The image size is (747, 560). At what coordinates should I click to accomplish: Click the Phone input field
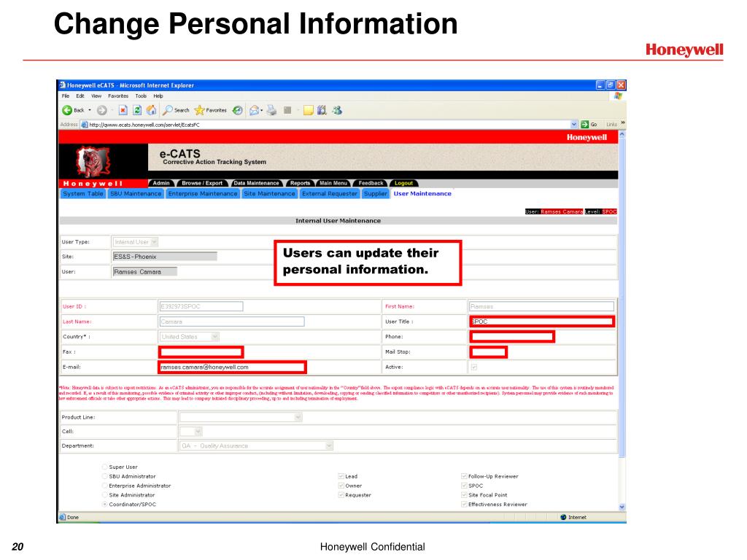tap(512, 337)
